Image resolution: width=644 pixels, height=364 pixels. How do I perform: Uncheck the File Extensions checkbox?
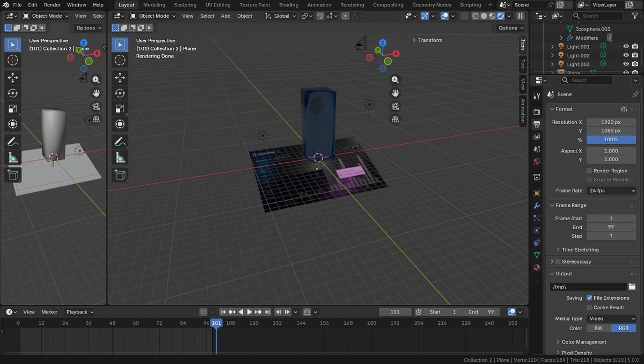coord(589,297)
